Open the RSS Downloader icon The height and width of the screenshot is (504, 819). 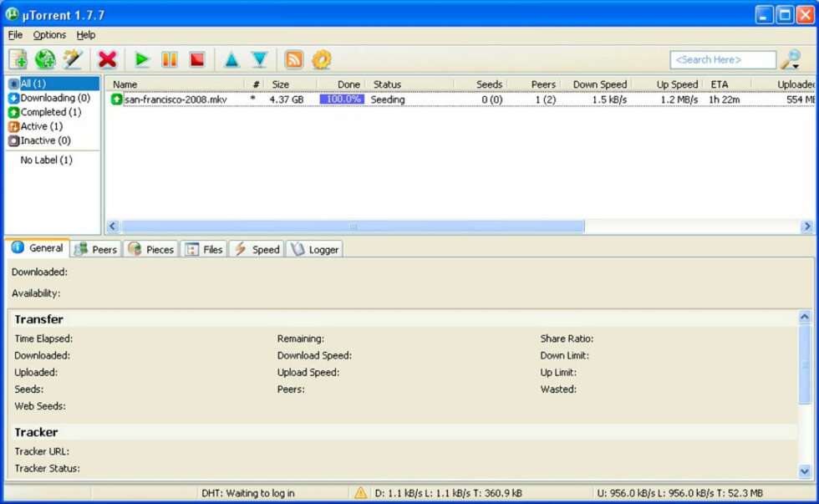294,59
